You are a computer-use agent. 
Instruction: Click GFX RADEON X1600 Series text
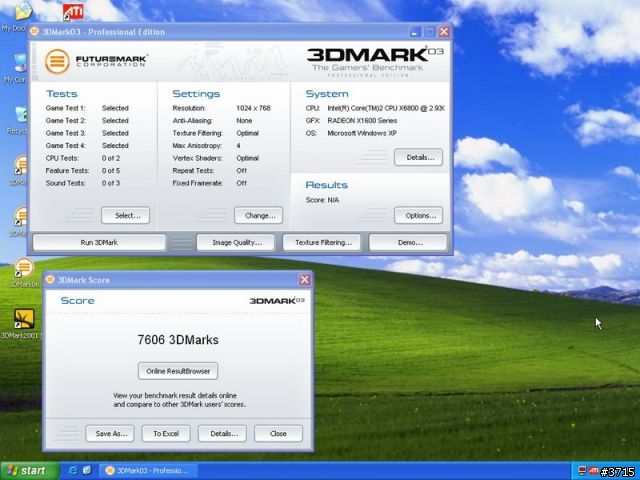point(362,121)
